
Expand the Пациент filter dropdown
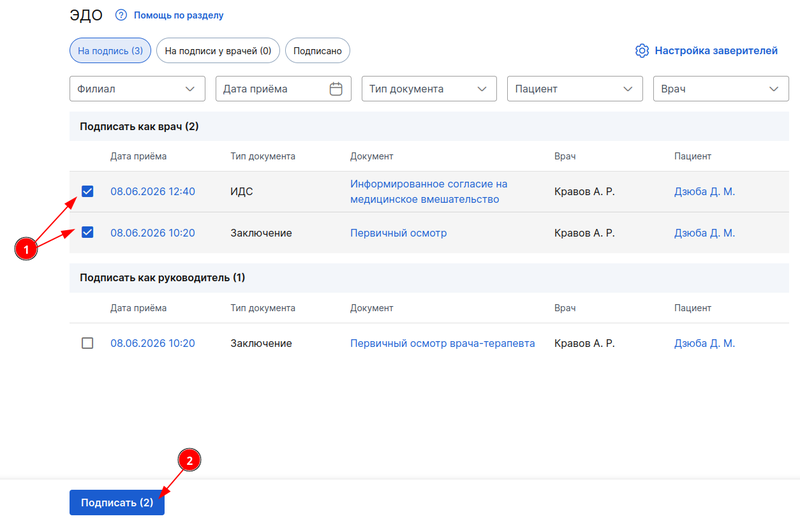[575, 89]
